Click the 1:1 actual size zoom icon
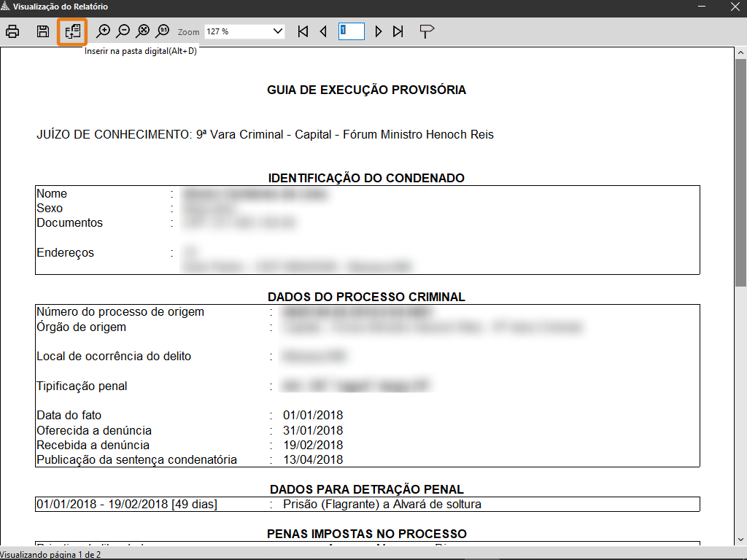747x560 pixels. 163,31
